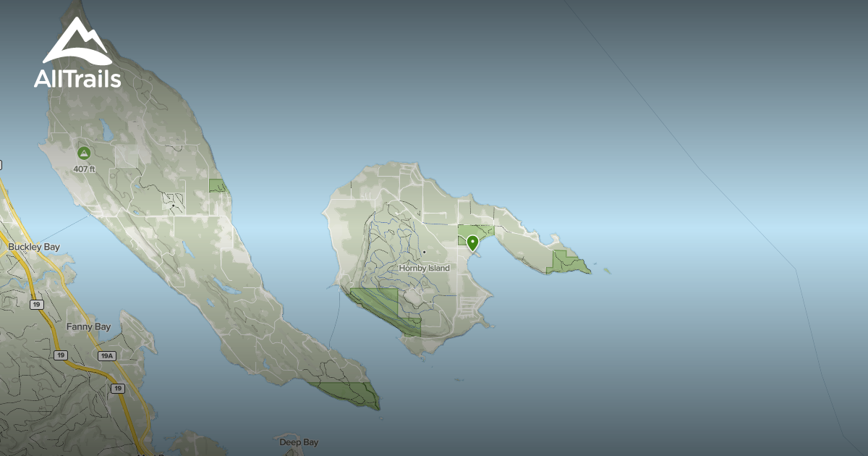868x456 pixels.
Task: Click the Deep Bay place label
Action: [299, 442]
